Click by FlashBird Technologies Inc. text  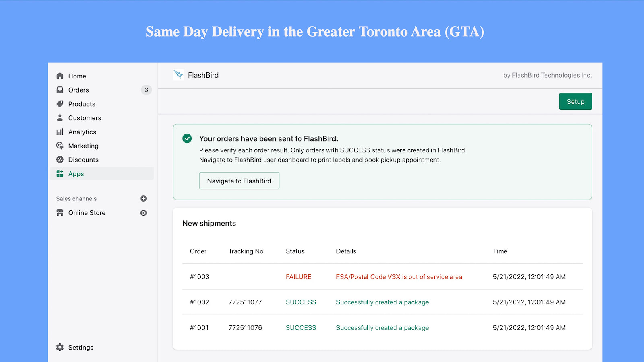pyautogui.click(x=547, y=75)
